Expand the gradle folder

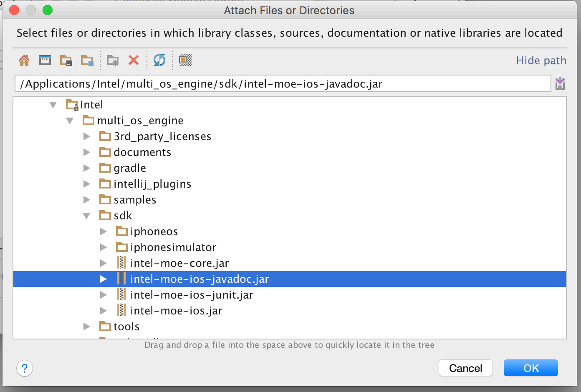tap(87, 168)
